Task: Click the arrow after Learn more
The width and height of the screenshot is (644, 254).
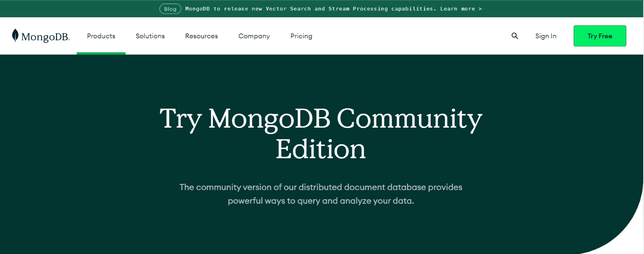Action: click(x=480, y=9)
